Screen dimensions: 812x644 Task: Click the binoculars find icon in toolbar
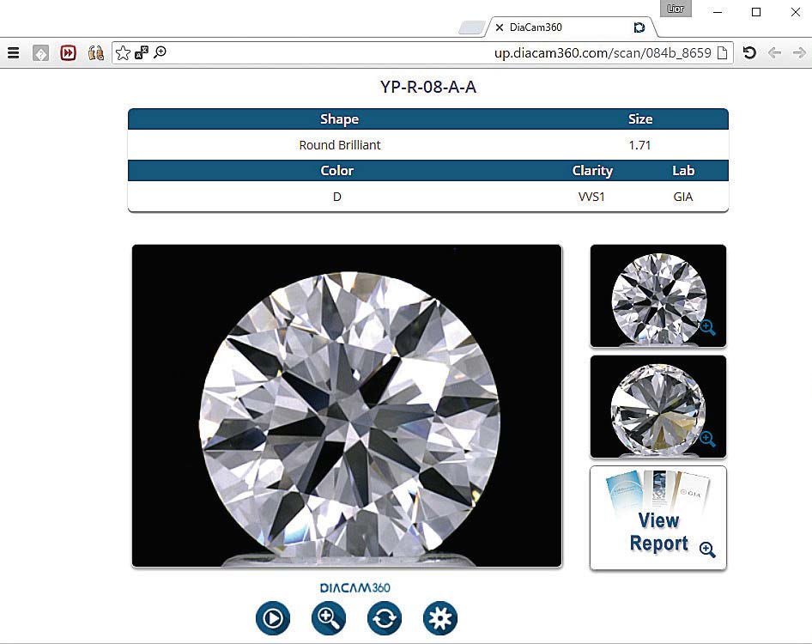[95, 53]
